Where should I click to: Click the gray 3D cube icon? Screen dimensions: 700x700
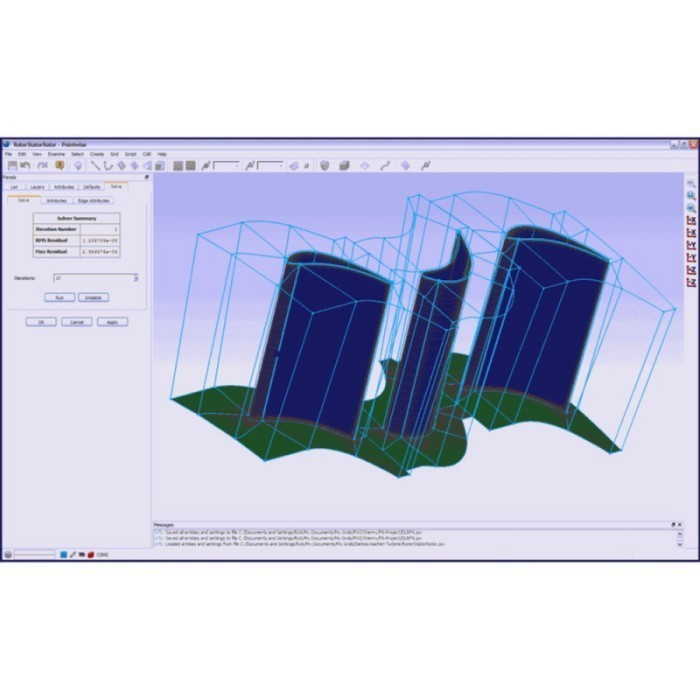coord(344,166)
